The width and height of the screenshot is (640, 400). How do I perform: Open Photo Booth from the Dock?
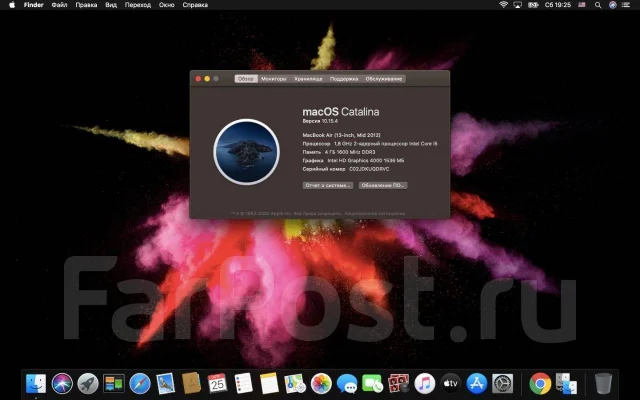[x=399, y=384]
